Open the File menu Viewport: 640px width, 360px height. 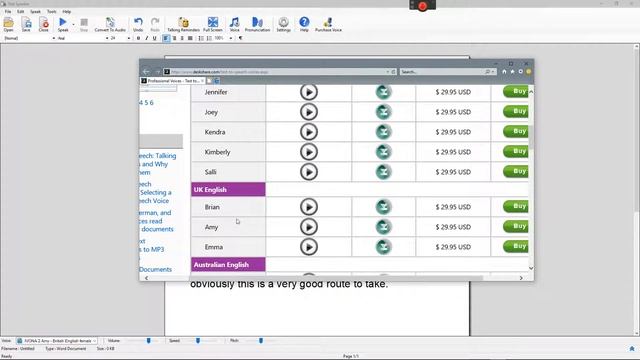(x=8, y=11)
